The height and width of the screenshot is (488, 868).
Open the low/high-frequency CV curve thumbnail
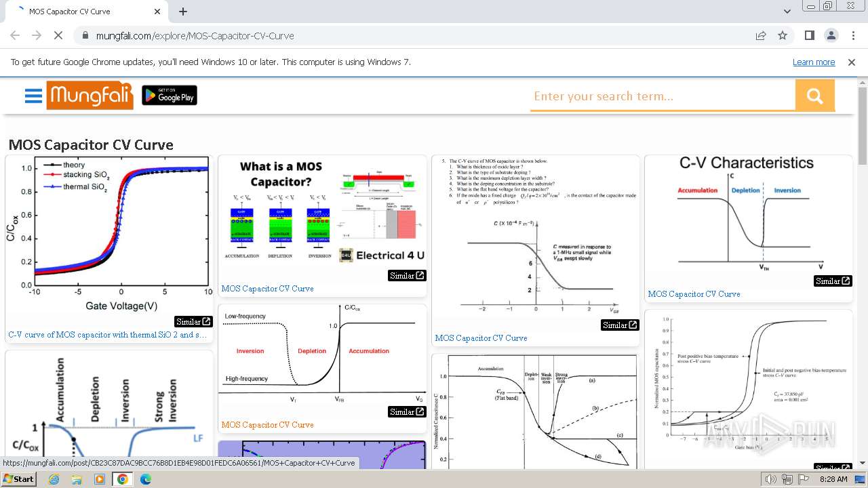pos(322,354)
